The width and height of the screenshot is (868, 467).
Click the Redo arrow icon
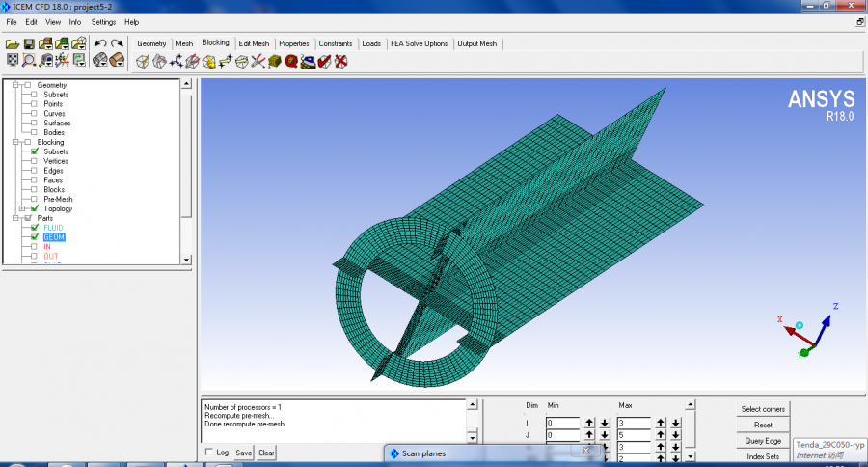pos(117,43)
